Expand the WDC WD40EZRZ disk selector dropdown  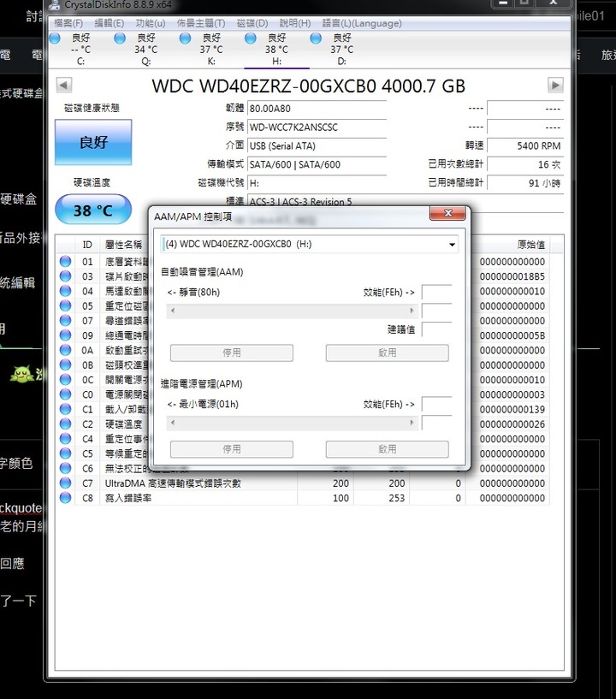452,245
